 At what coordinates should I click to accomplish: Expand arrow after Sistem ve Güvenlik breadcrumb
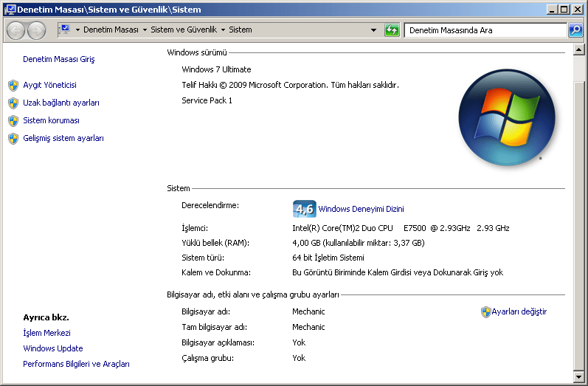(x=223, y=30)
